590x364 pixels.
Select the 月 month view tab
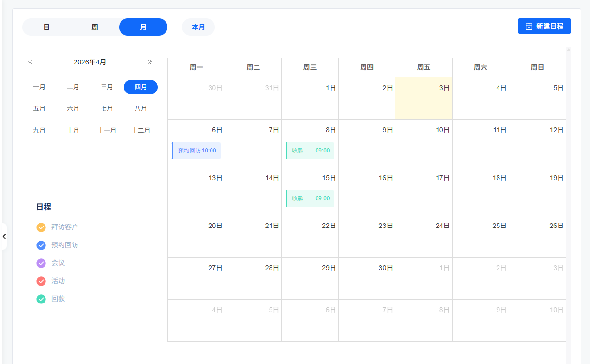click(143, 27)
